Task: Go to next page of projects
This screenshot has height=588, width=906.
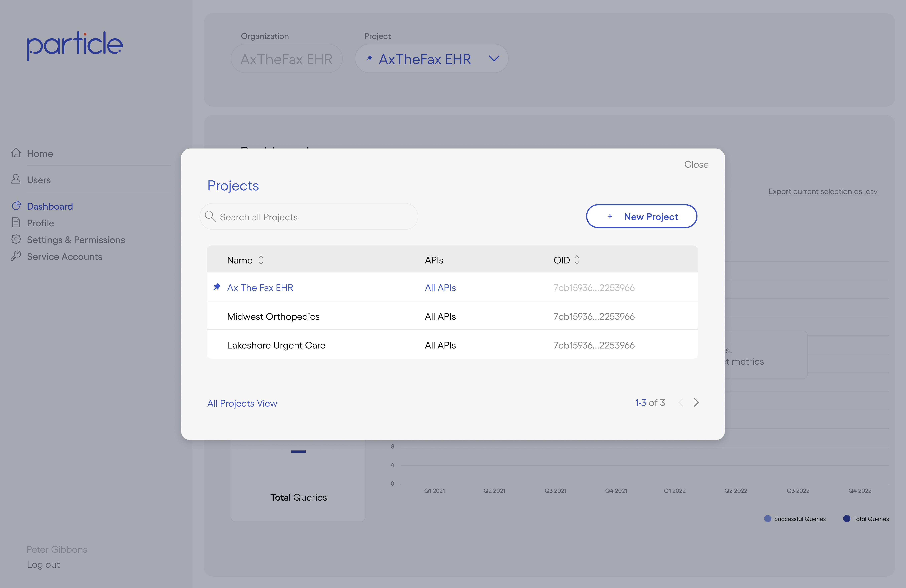Action: click(696, 403)
